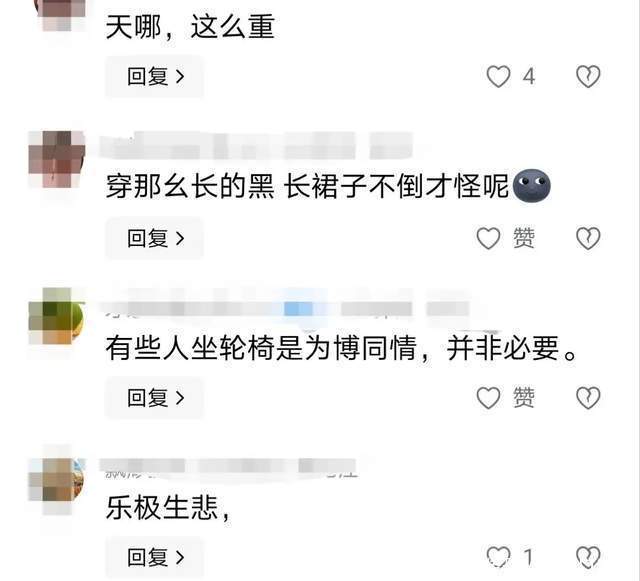Reply to the black long skirt comment
640x581 pixels.
[x=155, y=238]
